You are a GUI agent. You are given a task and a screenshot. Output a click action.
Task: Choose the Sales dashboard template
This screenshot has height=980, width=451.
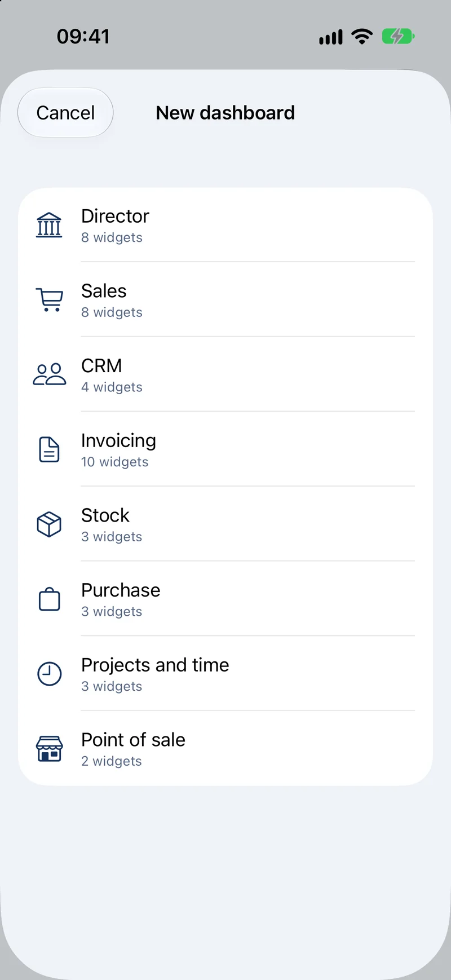tap(225, 300)
